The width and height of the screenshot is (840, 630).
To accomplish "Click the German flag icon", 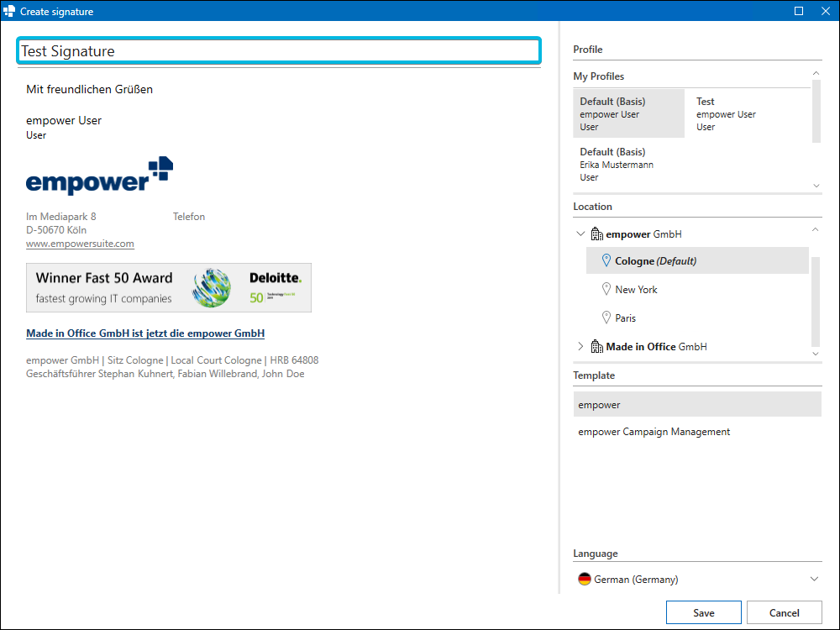I will pos(585,579).
